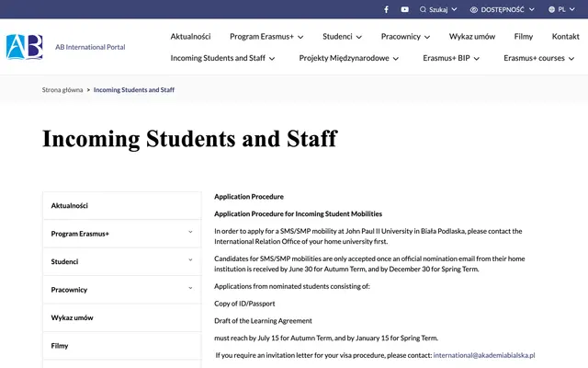Image resolution: width=588 pixels, height=368 pixels.
Task: Open Kontakt in the top navigation
Action: coord(566,37)
